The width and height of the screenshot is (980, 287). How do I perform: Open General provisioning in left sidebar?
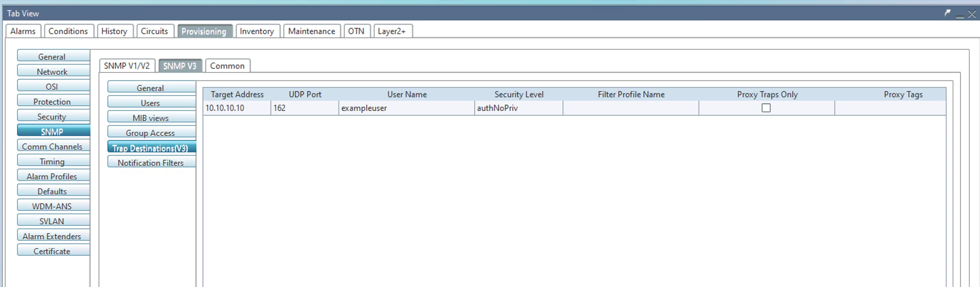click(x=54, y=56)
